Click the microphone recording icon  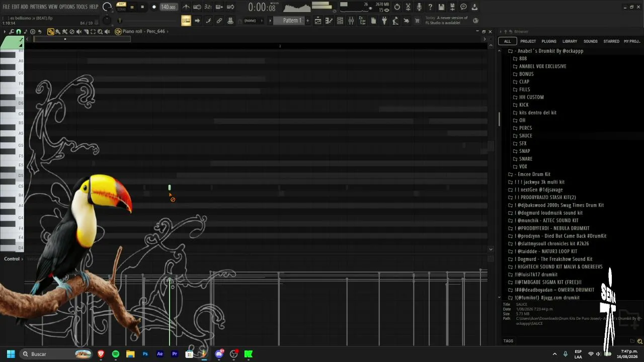419,7
